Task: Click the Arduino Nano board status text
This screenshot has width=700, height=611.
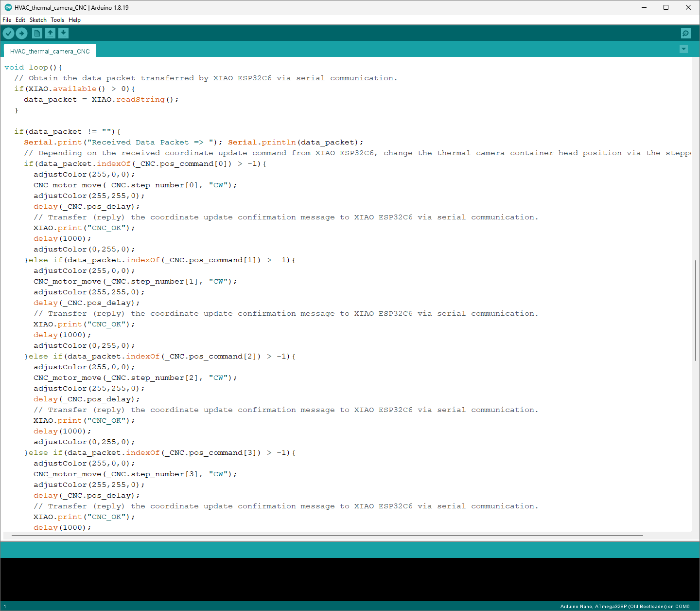Action: click(x=625, y=606)
